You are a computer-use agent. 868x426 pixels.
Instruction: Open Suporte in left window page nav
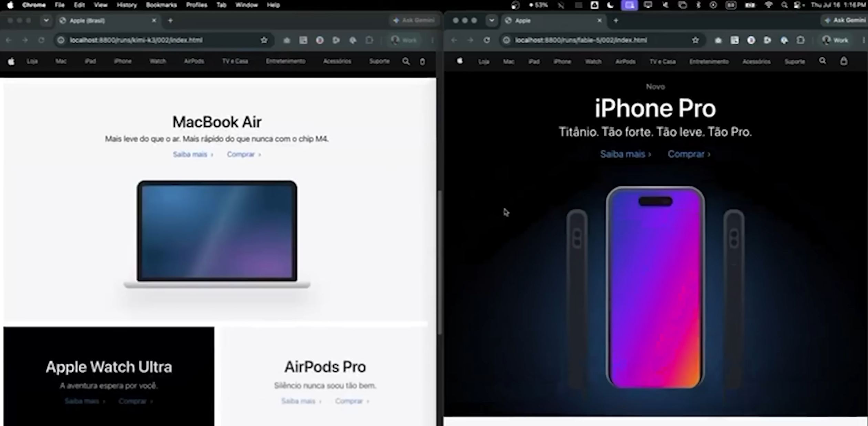379,61
